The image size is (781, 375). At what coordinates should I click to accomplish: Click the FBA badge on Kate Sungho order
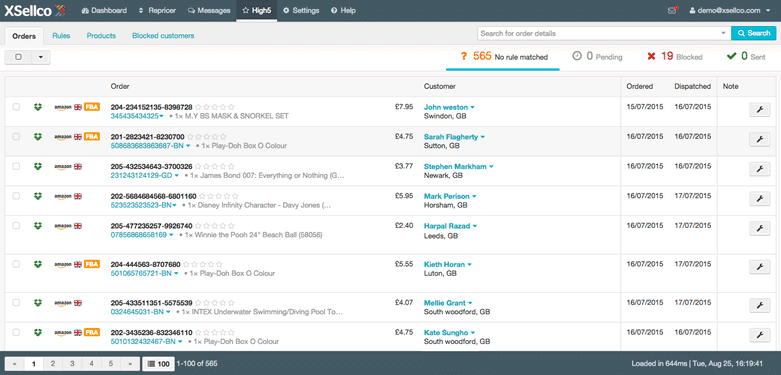(x=92, y=332)
